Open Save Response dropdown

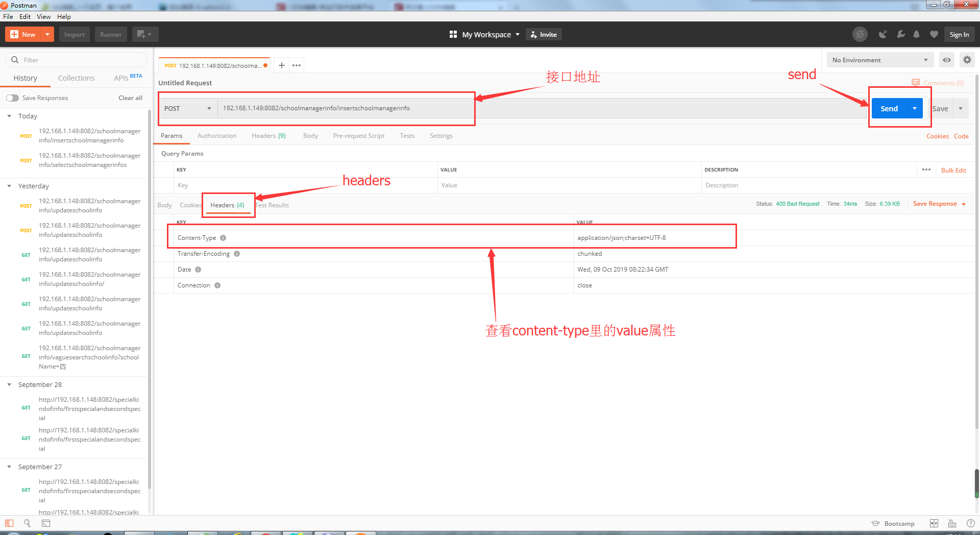coord(939,204)
